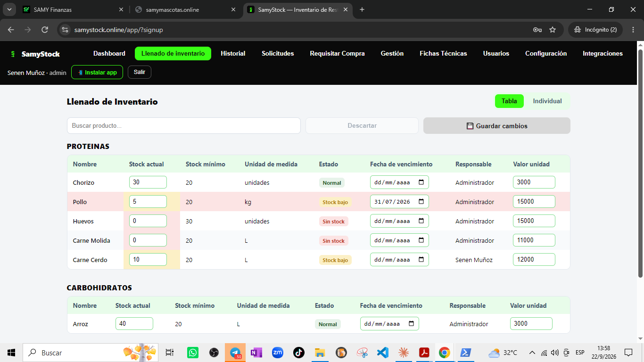Open OneNote from the taskbar

click(x=256, y=353)
